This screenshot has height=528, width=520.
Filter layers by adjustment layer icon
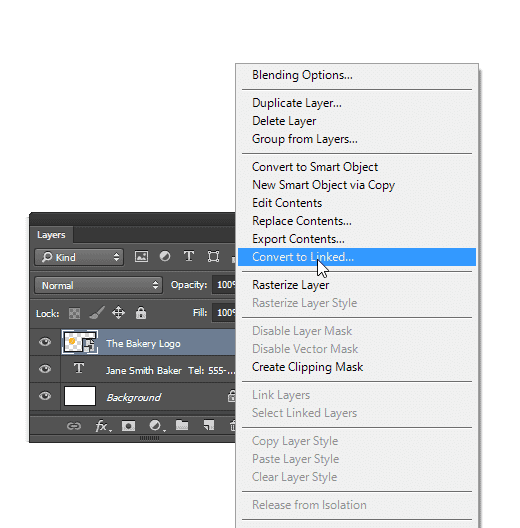click(x=165, y=257)
